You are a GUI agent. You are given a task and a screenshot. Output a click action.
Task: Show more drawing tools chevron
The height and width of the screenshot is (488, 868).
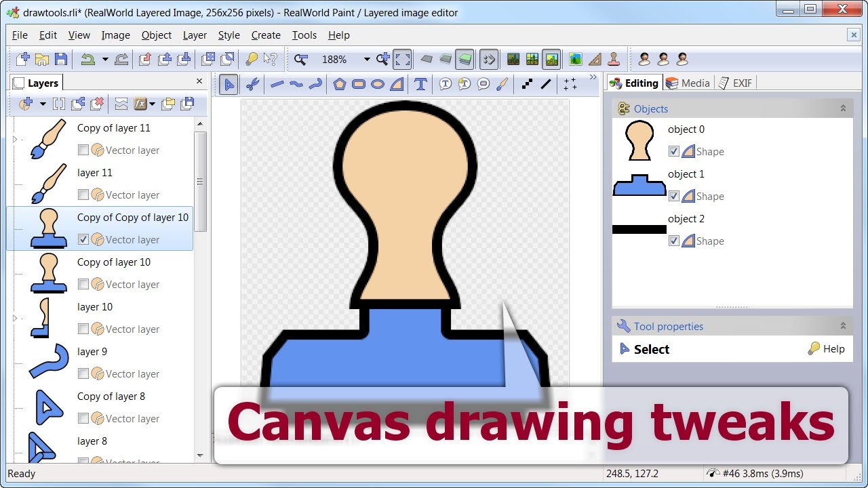(x=593, y=77)
